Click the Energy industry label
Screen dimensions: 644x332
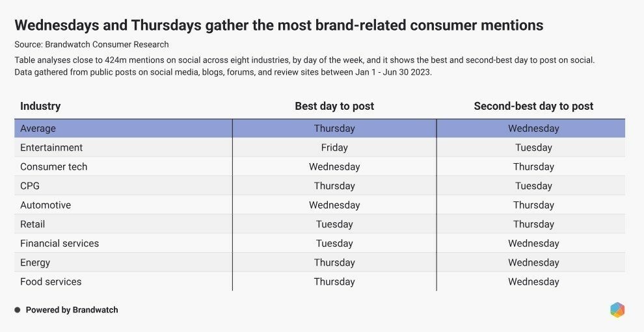(x=35, y=262)
